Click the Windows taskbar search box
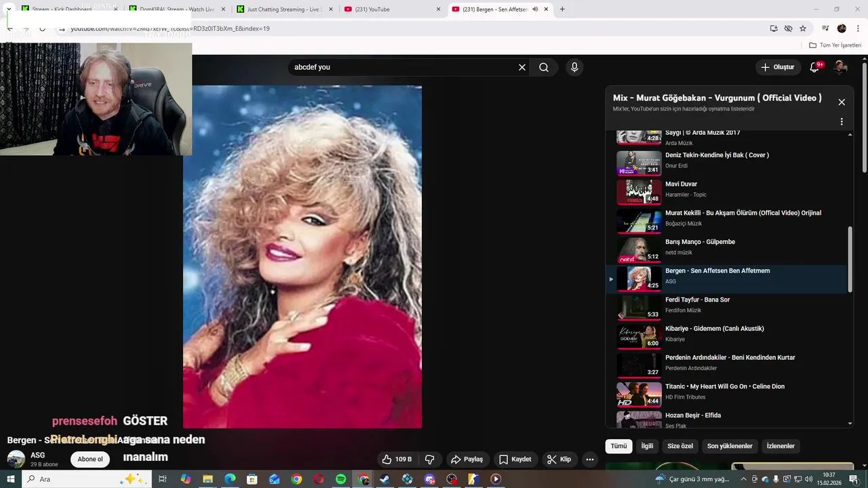The width and height of the screenshot is (868, 488). pos(87,479)
